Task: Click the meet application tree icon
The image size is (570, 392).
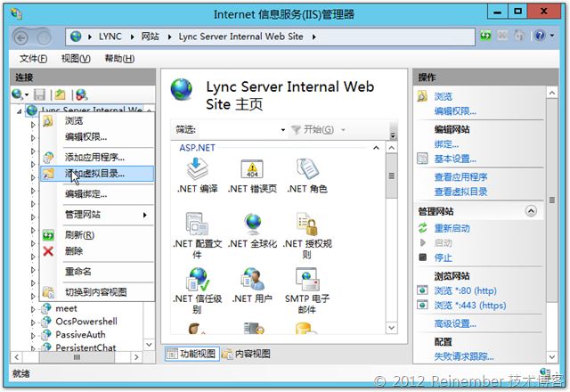Action: point(46,308)
